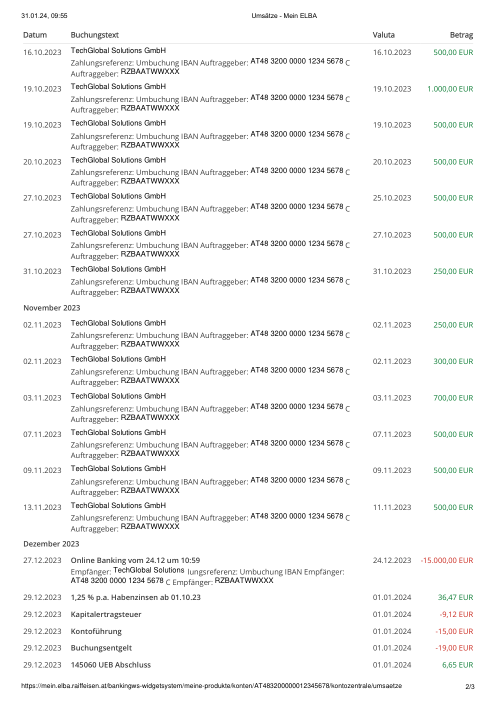Select the Valuta date 11.11.2023
This screenshot has width=496, height=702.
pyautogui.click(x=392, y=507)
